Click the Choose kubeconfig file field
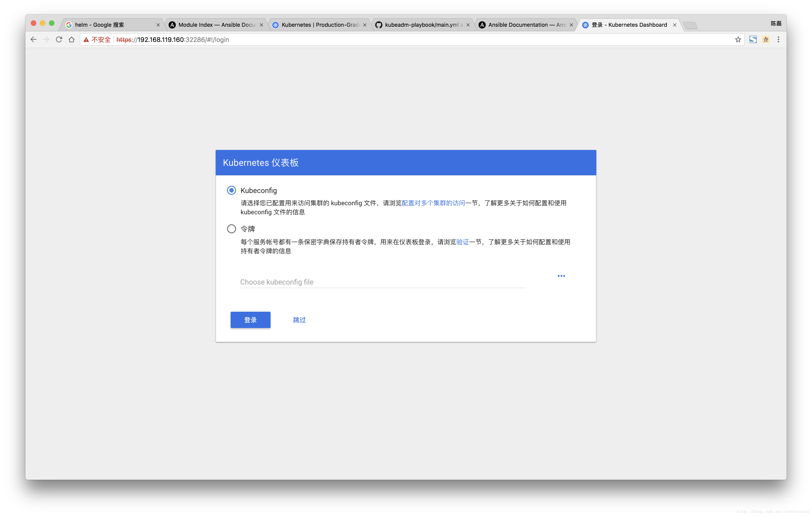Screen dimensions: 812x516 tap(382, 282)
